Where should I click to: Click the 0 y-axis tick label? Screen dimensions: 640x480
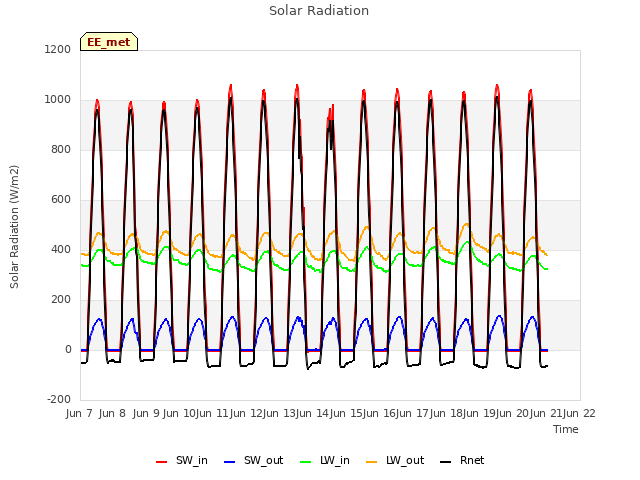(x=68, y=349)
